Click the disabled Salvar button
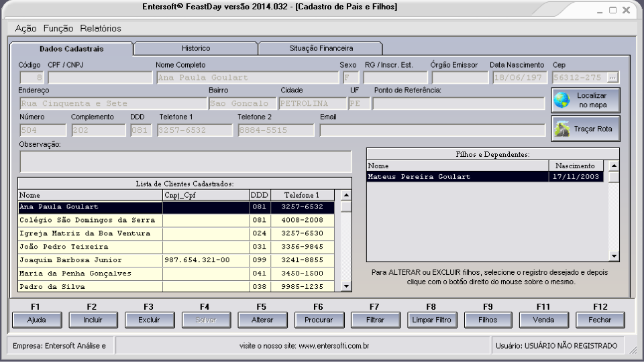Image resolution: width=644 pixels, height=362 pixels. (x=206, y=320)
